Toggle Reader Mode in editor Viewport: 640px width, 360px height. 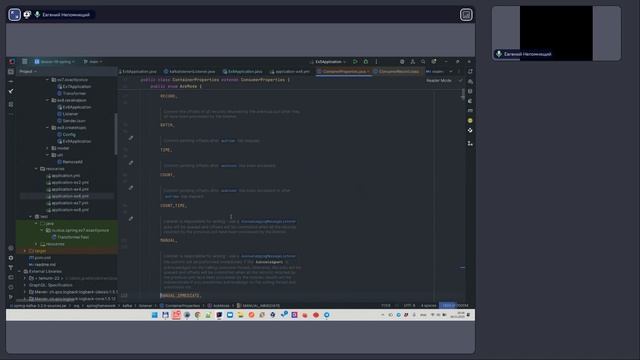pyautogui.click(x=439, y=80)
